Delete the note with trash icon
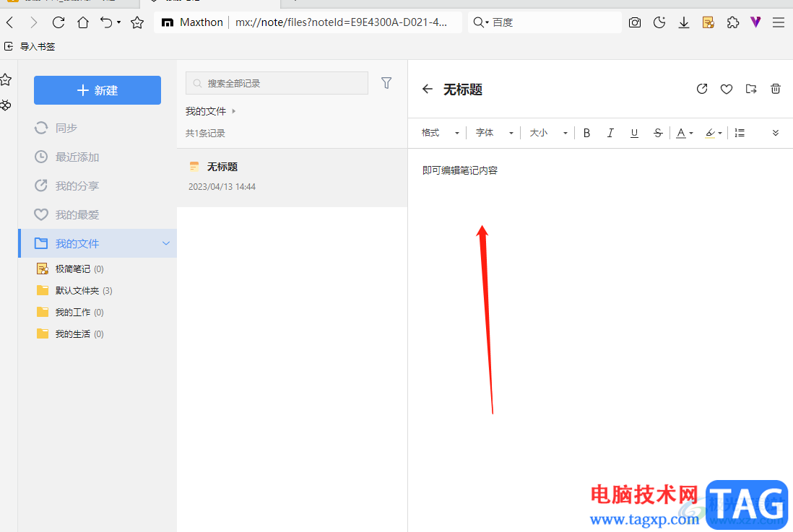The height and width of the screenshot is (532, 793). [775, 89]
